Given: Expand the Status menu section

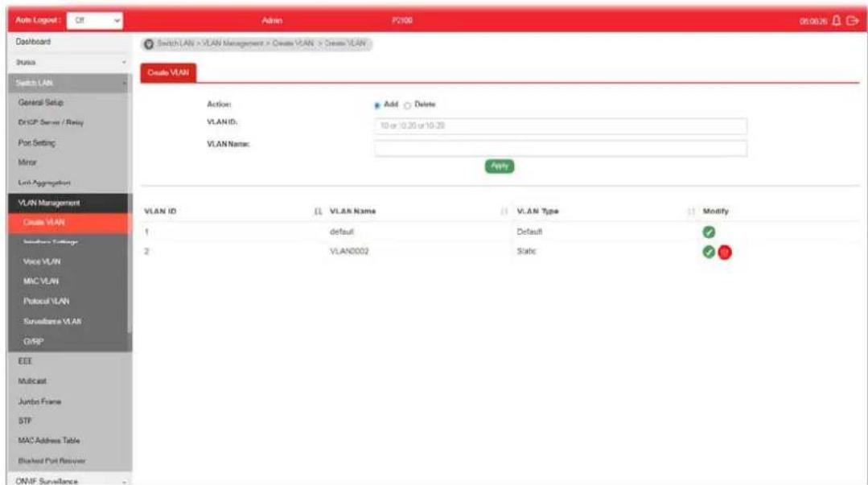Looking at the screenshot, I should (x=69, y=63).
